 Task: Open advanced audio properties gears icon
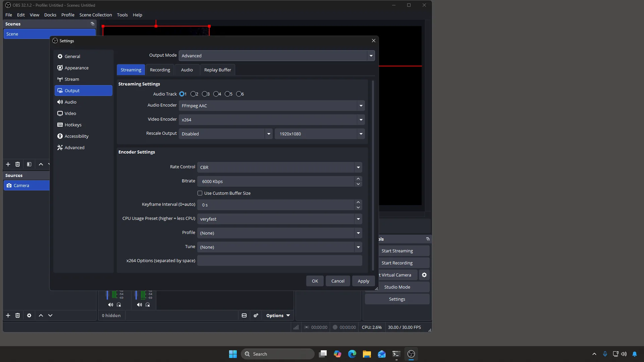point(256,315)
